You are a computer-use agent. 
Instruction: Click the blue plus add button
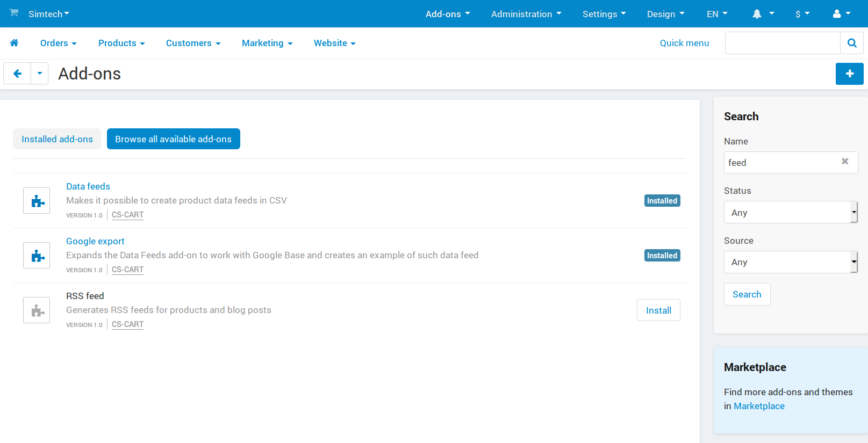[850, 74]
